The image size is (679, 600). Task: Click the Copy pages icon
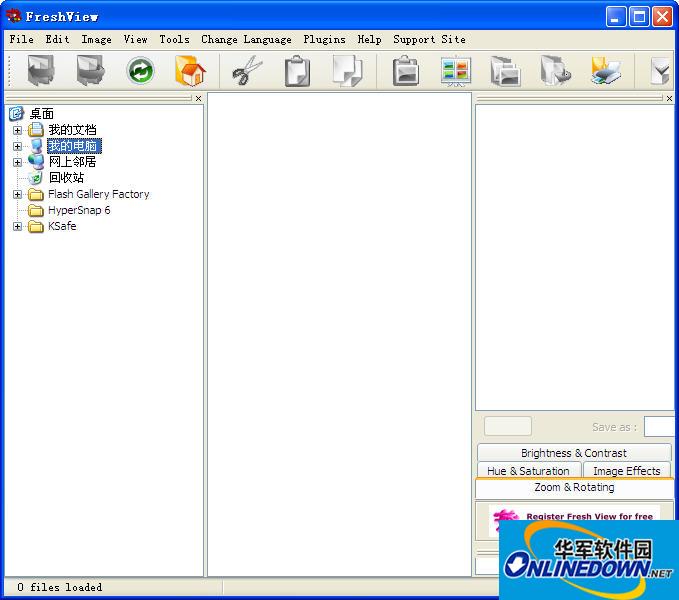pyautogui.click(x=347, y=71)
